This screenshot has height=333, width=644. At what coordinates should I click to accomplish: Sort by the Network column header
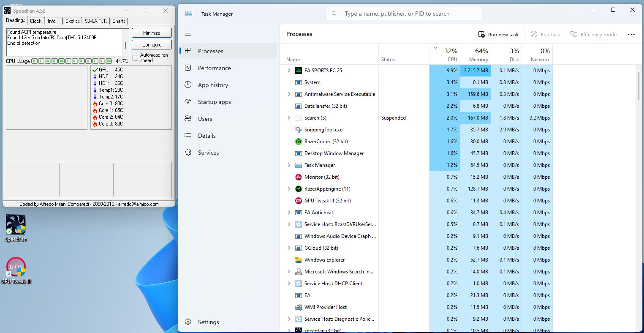click(537, 55)
